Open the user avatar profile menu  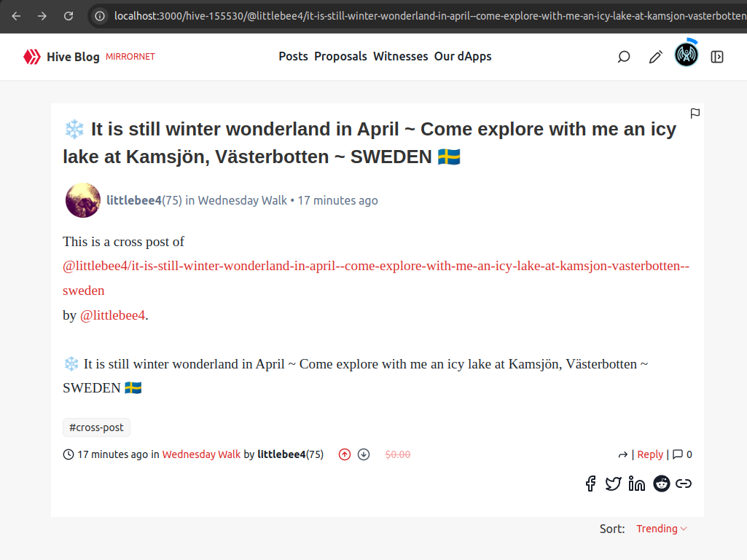click(687, 55)
